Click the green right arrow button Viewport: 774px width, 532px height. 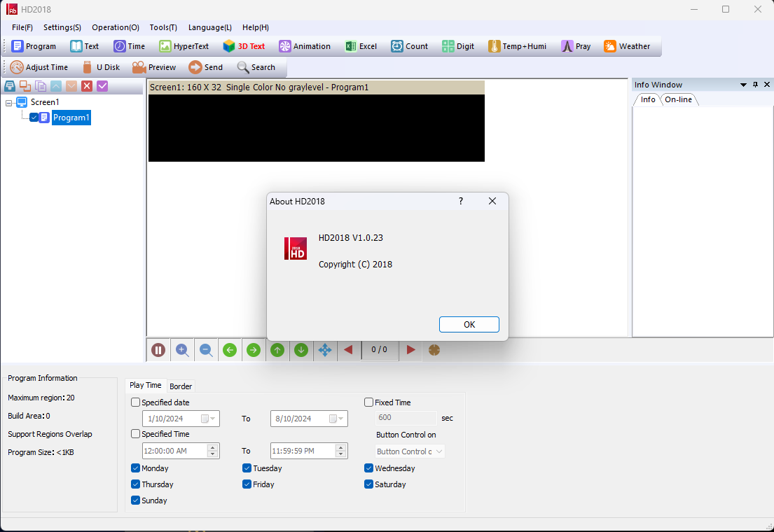[x=254, y=350]
